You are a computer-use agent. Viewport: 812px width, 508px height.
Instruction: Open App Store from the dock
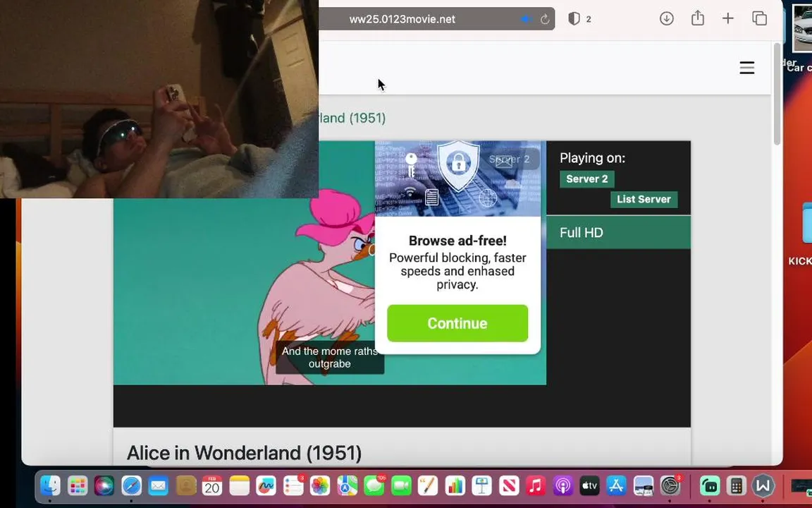tap(616, 486)
